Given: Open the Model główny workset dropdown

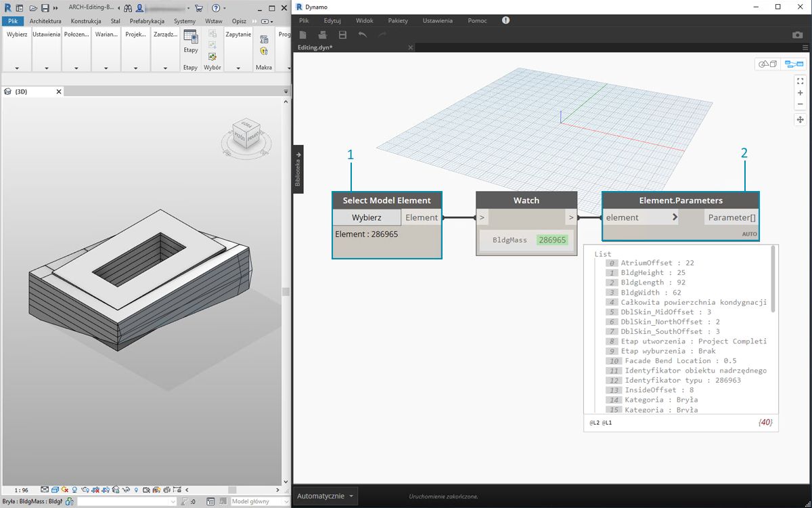Looking at the screenshot, I should click(259, 501).
